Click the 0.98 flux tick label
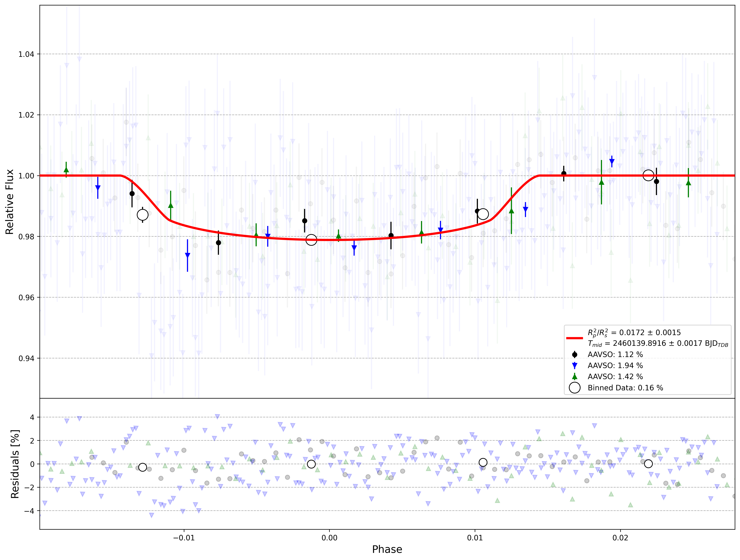The width and height of the screenshot is (740, 560). (27, 237)
